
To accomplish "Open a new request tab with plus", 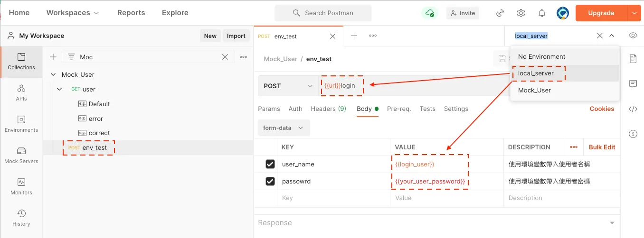I will click(354, 36).
